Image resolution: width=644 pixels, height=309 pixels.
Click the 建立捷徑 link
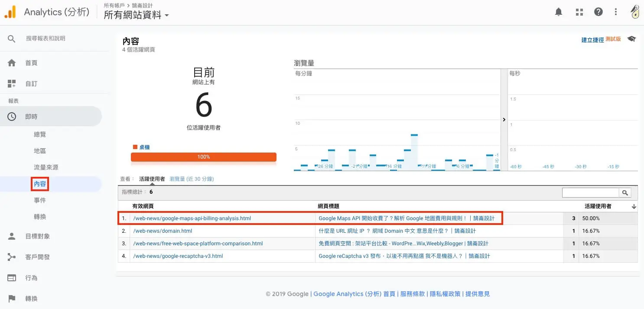pos(592,40)
